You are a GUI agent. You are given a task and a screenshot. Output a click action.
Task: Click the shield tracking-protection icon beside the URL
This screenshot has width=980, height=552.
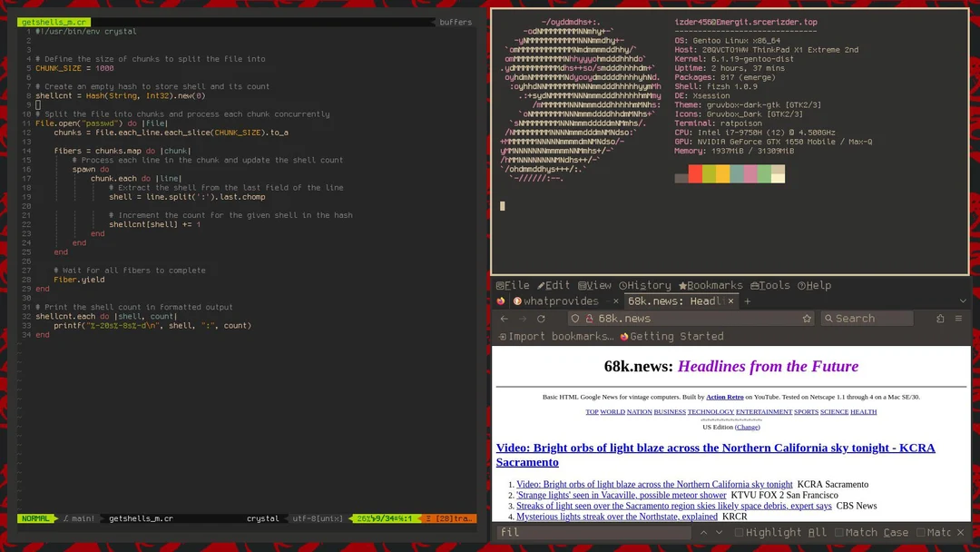point(575,318)
